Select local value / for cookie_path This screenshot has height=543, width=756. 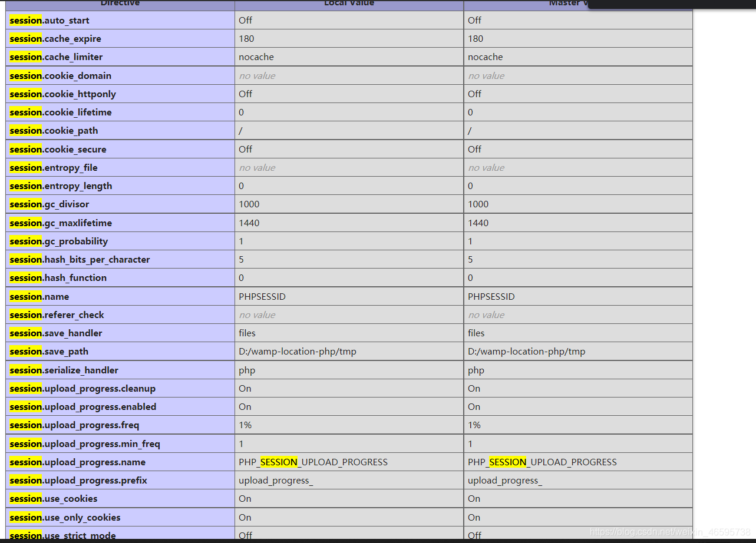(240, 131)
